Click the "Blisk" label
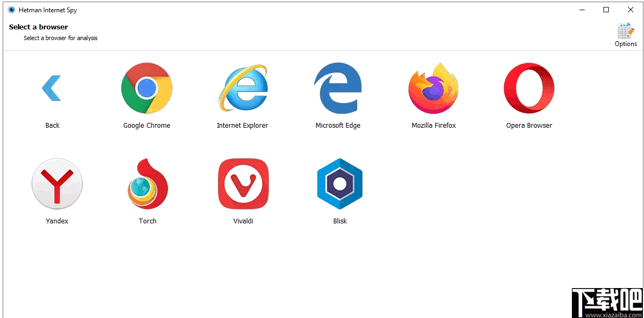This screenshot has width=644, height=318. 340,221
